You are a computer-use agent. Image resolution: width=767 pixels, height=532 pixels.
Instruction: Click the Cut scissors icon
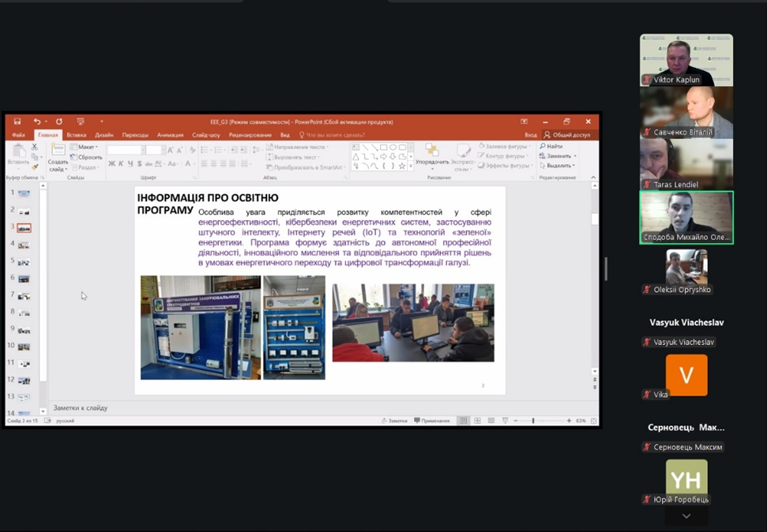[x=35, y=148]
